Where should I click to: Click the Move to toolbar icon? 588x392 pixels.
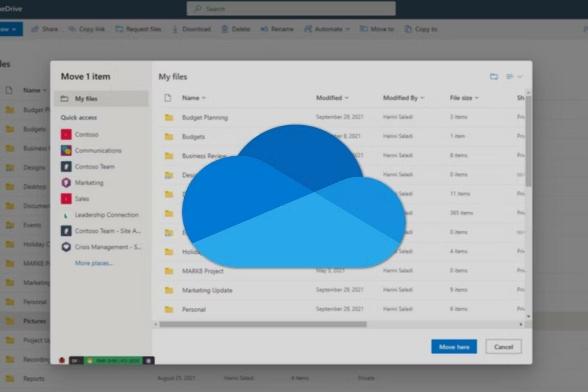pos(364,29)
